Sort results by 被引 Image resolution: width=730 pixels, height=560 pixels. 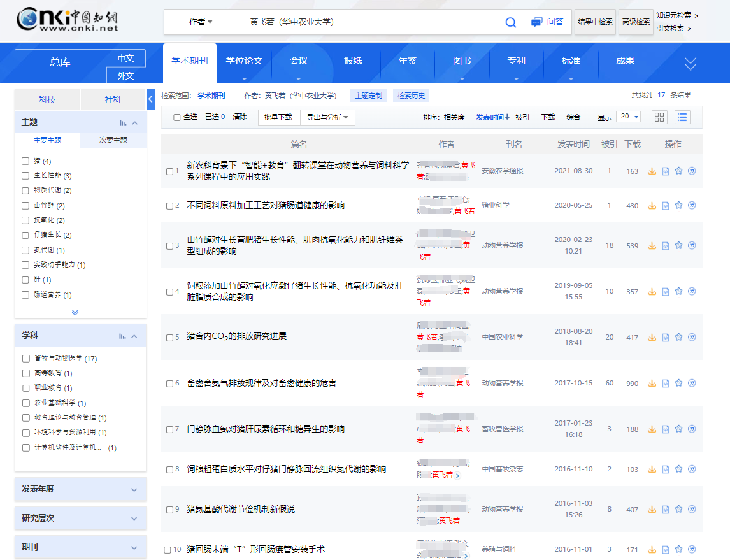[x=522, y=117]
